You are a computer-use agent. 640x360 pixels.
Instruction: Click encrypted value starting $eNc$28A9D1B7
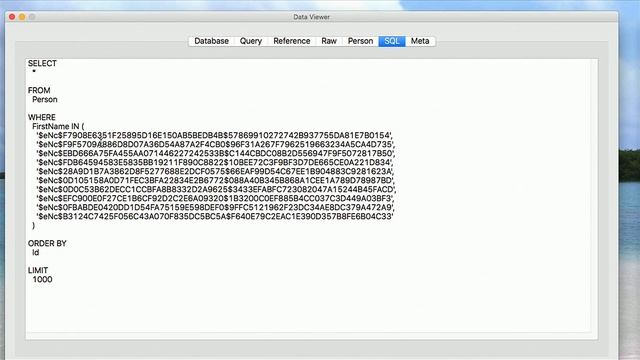(x=215, y=171)
